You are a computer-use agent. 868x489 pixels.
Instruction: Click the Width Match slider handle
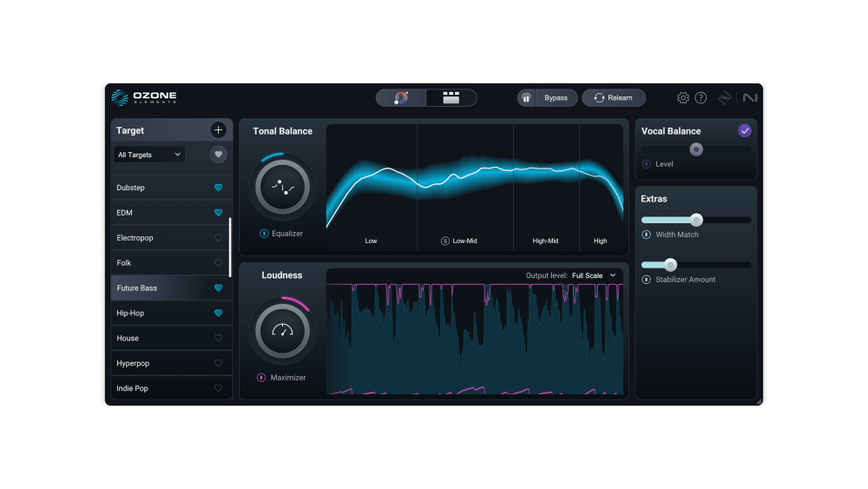point(696,220)
